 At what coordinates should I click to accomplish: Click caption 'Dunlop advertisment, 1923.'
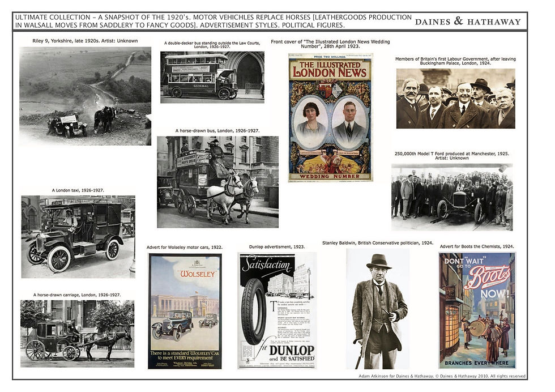[277, 246]
